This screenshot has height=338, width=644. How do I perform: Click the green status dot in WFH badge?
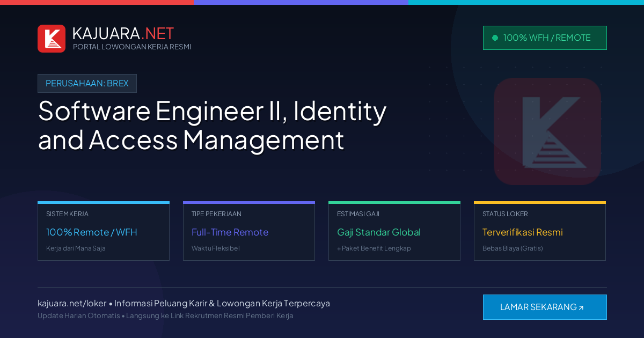[495, 38]
